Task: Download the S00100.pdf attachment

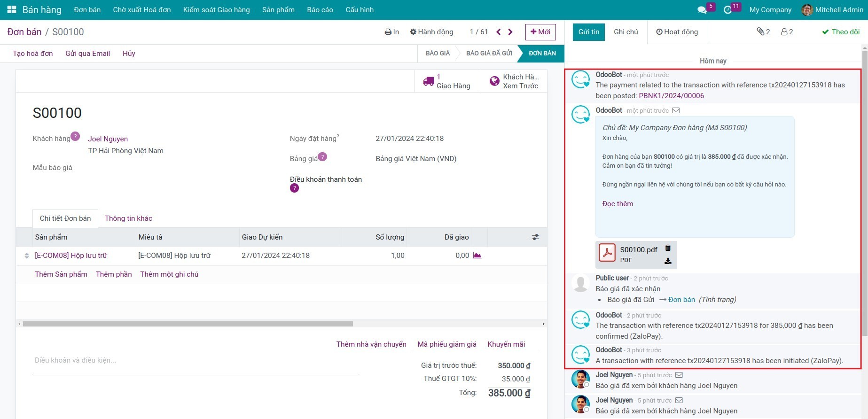Action: [668, 261]
